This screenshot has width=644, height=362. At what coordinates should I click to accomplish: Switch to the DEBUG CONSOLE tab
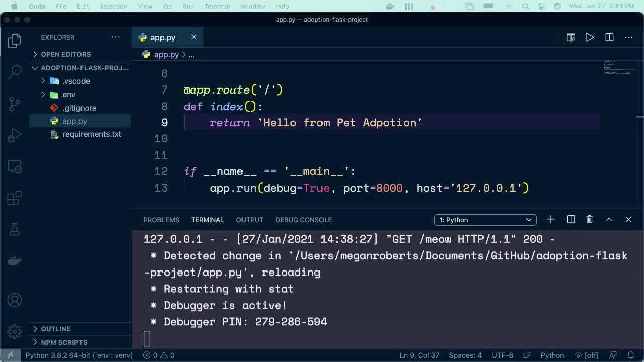pyautogui.click(x=303, y=220)
